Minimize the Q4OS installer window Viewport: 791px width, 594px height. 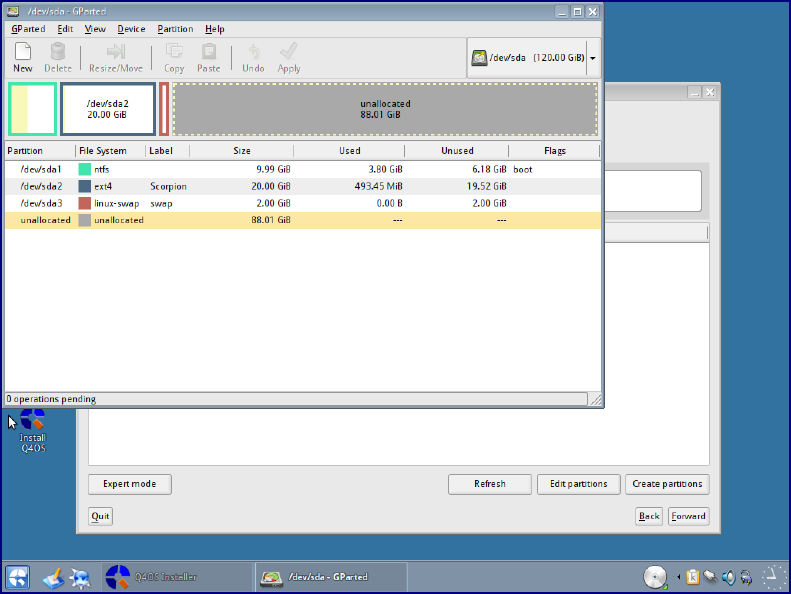(695, 92)
